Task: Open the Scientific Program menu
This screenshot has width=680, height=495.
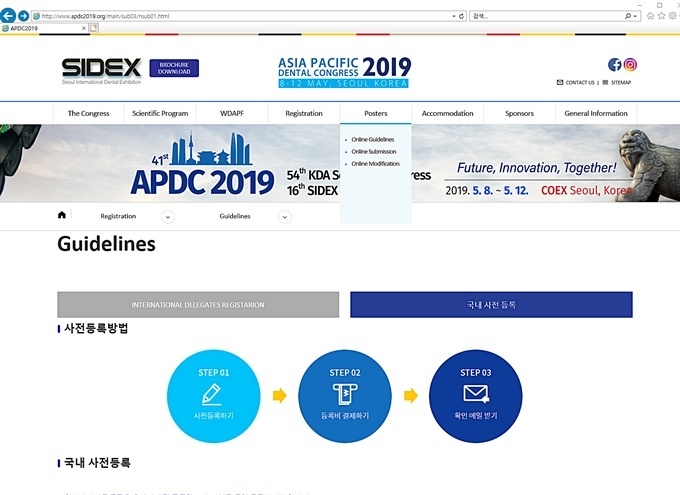Action: click(x=160, y=113)
